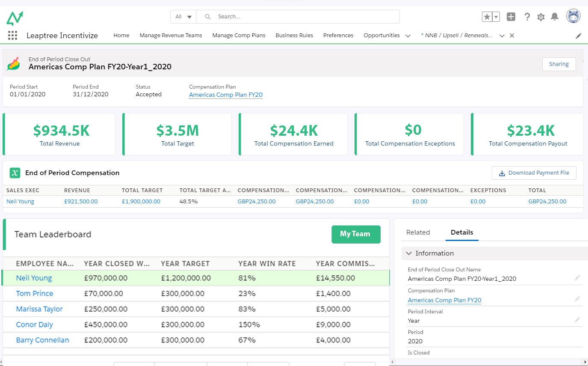The height and width of the screenshot is (366, 588).
Task: Click the EXCEPTIONS column header
Action: (x=488, y=190)
